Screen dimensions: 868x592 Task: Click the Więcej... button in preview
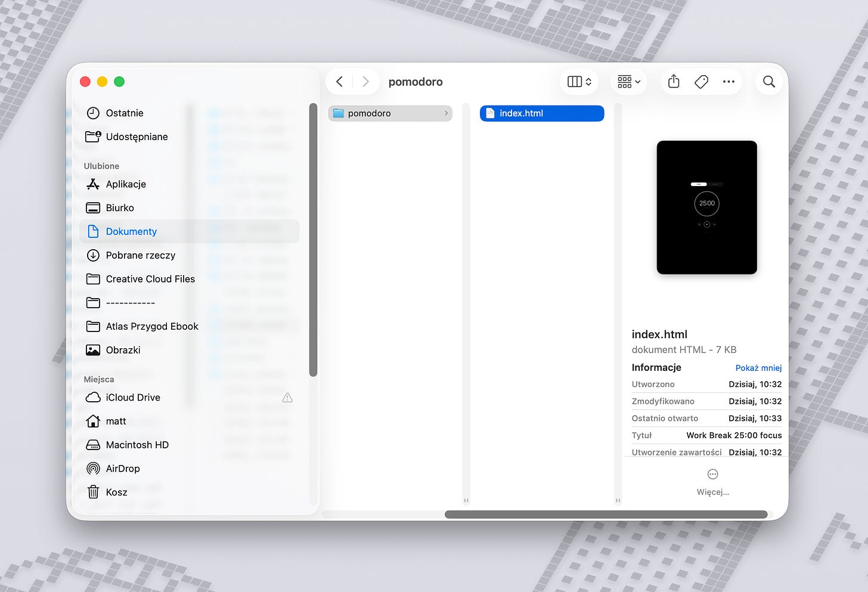[x=713, y=482]
